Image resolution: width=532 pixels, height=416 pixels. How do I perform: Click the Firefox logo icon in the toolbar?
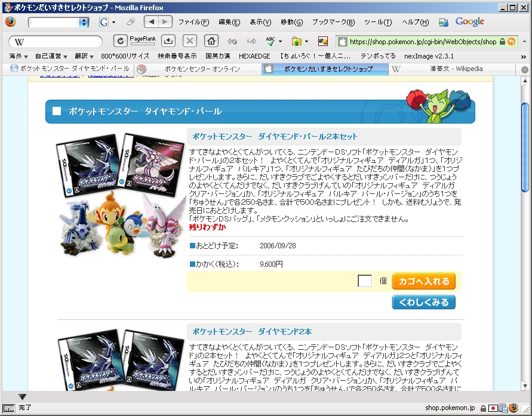11,21
